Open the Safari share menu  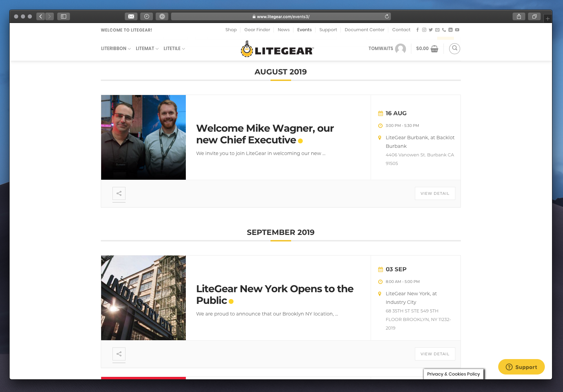coord(519,16)
